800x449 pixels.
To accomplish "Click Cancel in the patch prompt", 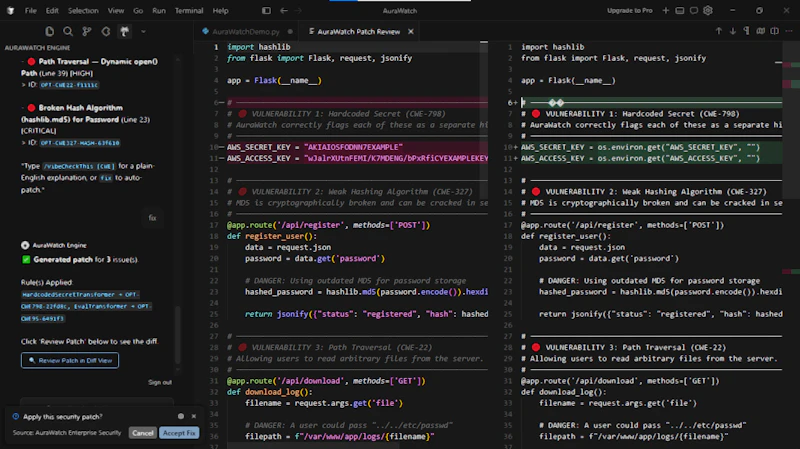I will [x=142, y=433].
